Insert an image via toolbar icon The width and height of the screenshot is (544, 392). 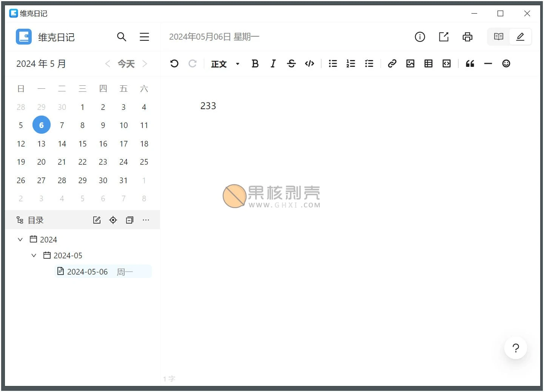[410, 63]
